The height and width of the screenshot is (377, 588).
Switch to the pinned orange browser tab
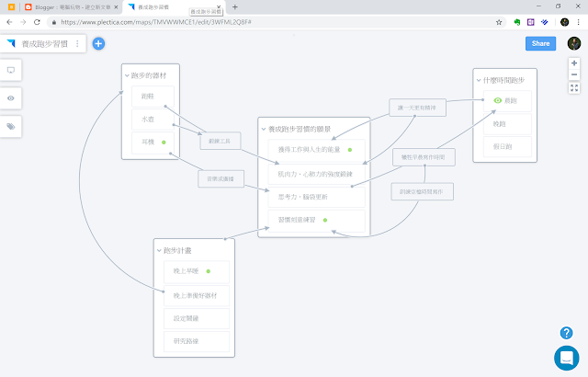tap(12, 6)
